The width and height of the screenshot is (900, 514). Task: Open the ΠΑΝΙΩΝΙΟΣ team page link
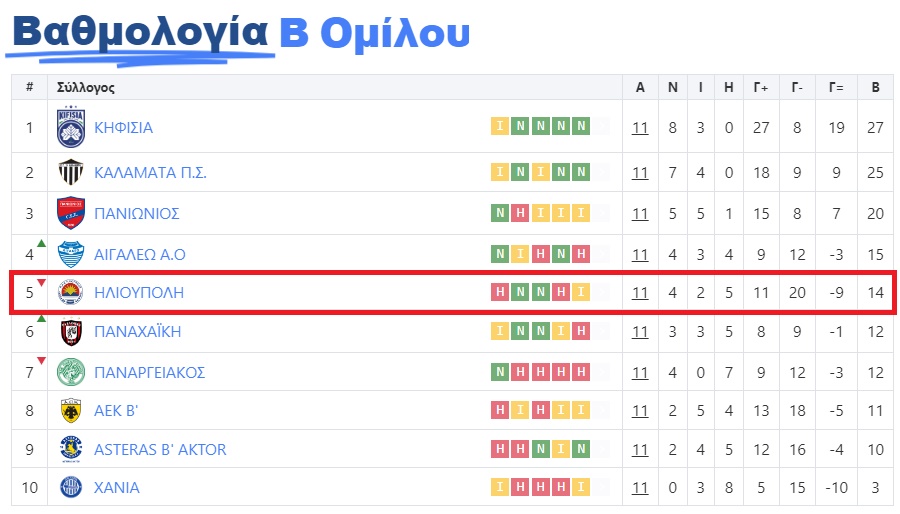click(137, 213)
